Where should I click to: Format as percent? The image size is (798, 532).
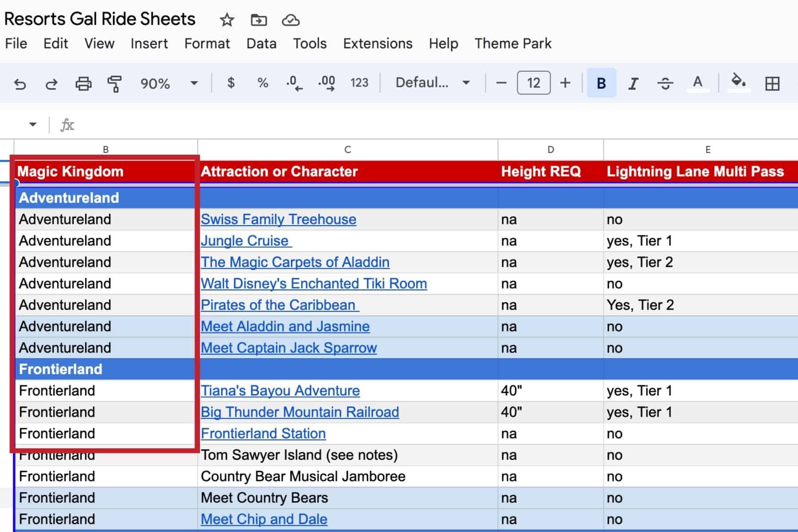(x=263, y=83)
